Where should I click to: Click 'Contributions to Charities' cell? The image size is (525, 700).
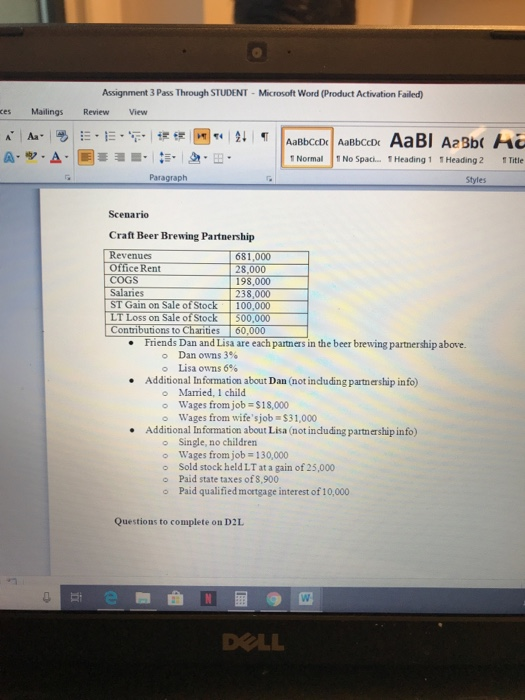(x=167, y=330)
